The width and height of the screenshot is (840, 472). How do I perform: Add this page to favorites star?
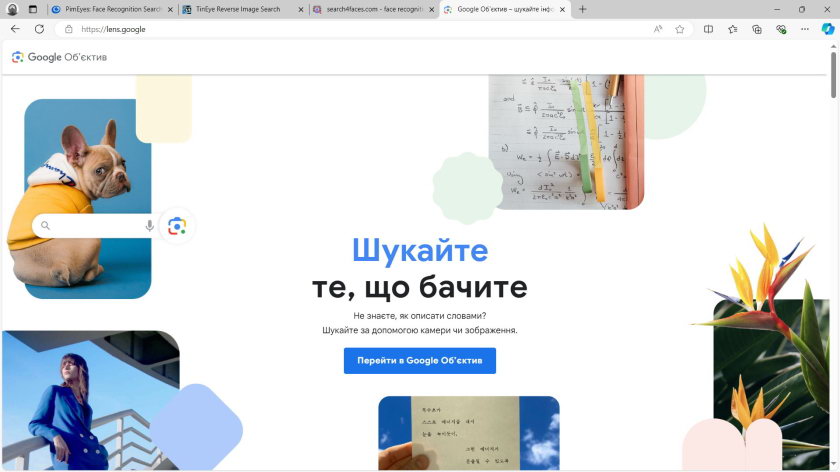[680, 29]
